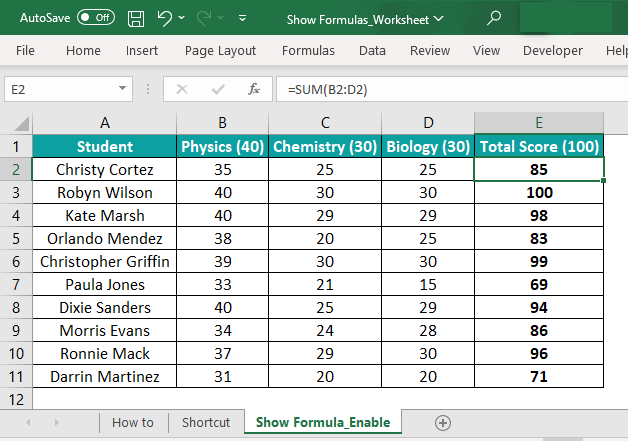Click the Save disk icon

pos(136,18)
